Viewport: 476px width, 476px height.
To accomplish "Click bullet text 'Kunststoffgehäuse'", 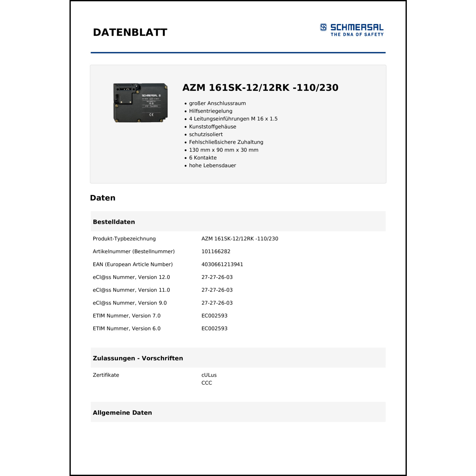I will coord(213,127).
